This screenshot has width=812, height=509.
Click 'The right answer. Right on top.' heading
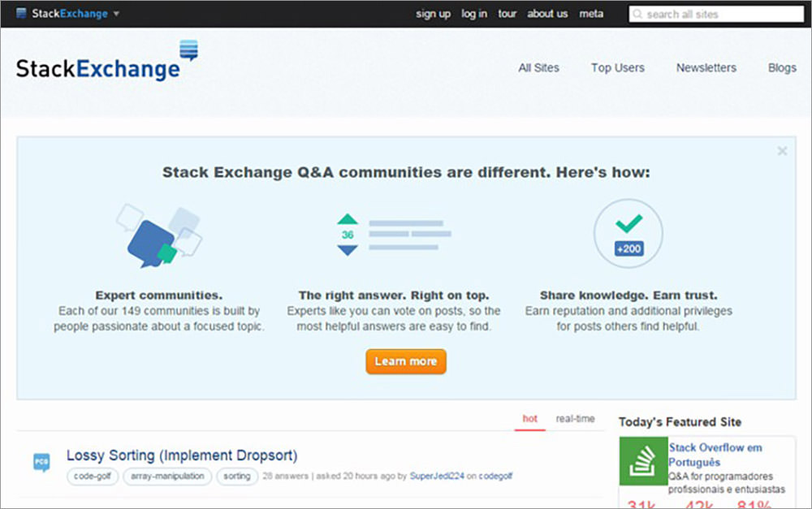(x=394, y=295)
